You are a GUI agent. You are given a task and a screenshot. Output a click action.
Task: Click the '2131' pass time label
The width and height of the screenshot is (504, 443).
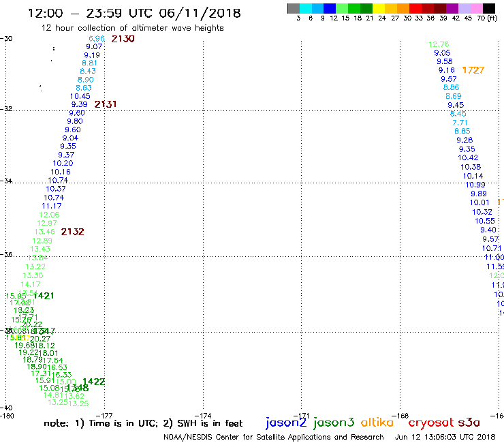106,104
